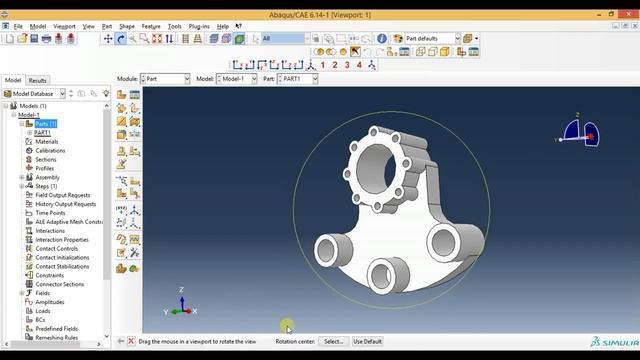Select Loads in the model tree
The width and height of the screenshot is (640, 360).
pyautogui.click(x=42, y=311)
